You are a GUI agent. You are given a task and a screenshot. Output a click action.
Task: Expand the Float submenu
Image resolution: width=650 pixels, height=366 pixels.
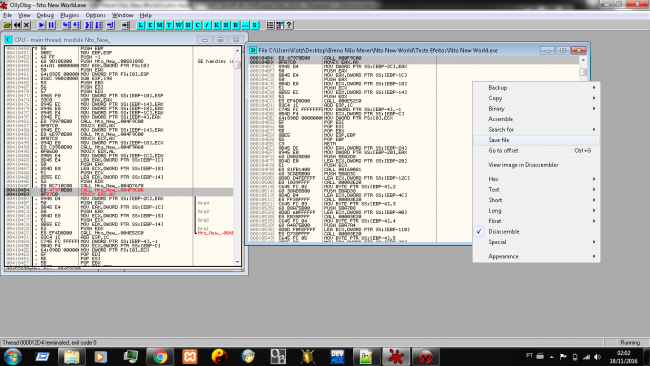tap(536, 221)
